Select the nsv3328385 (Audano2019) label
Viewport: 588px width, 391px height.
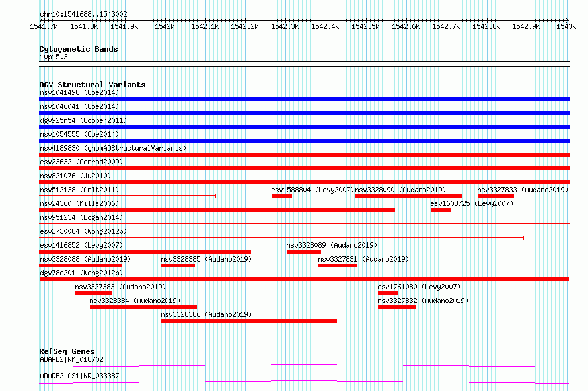click(x=206, y=259)
